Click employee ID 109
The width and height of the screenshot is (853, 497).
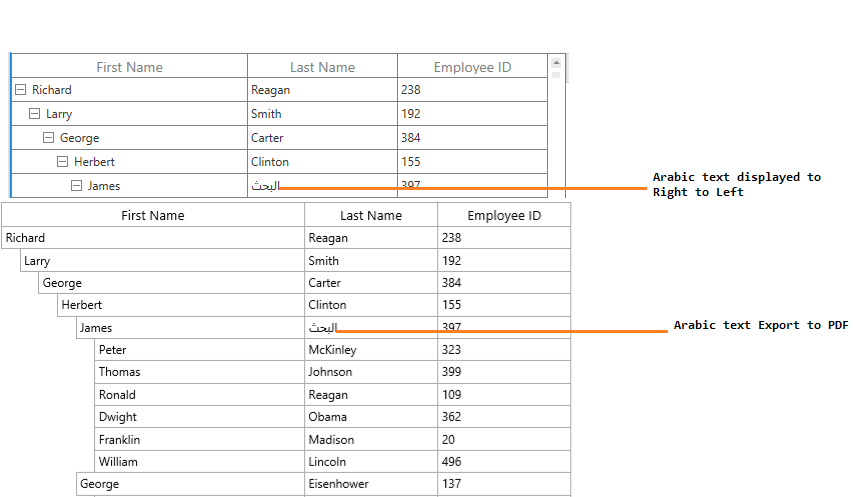pyautogui.click(x=504, y=395)
